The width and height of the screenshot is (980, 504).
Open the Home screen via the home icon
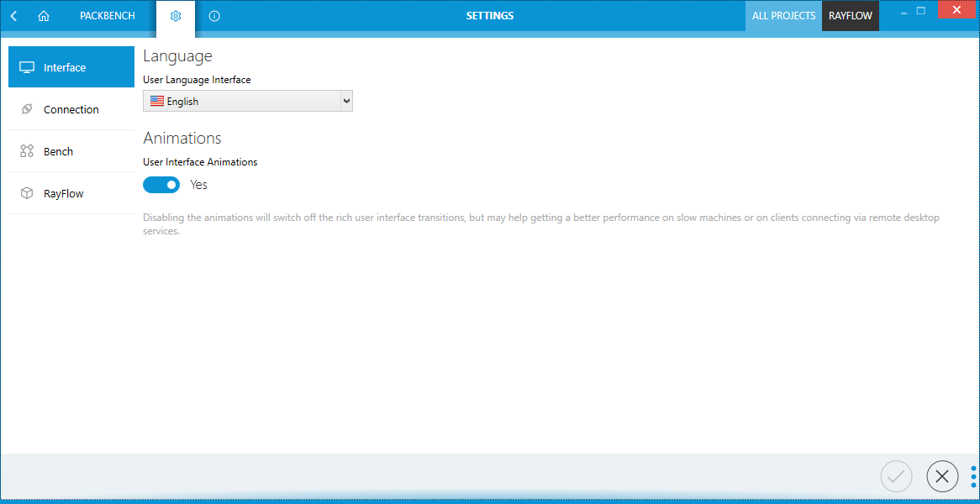[43, 15]
